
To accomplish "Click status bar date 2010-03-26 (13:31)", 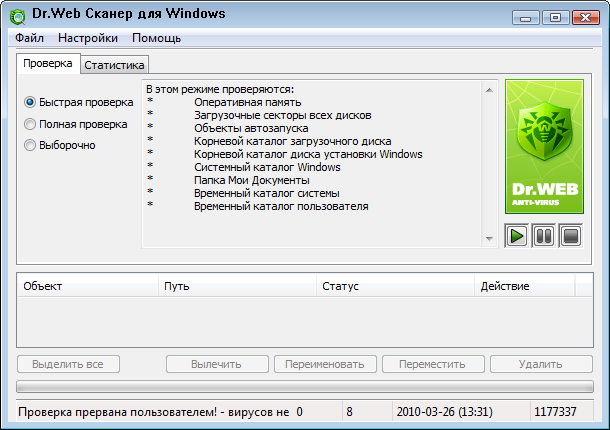I will click(x=445, y=412).
